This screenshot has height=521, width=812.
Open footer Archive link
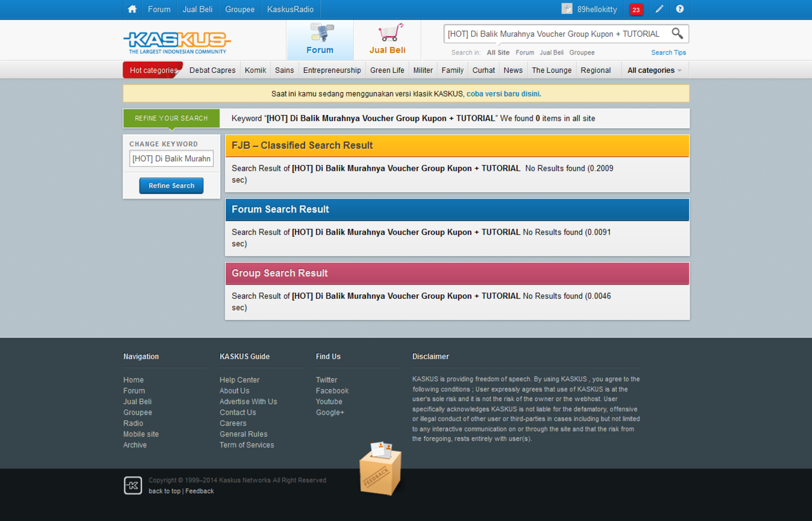(135, 445)
